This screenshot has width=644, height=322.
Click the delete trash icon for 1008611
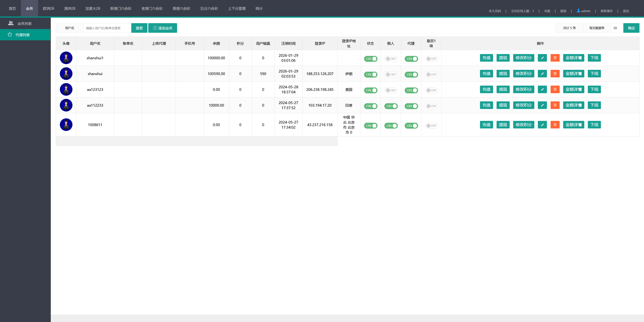tap(555, 125)
